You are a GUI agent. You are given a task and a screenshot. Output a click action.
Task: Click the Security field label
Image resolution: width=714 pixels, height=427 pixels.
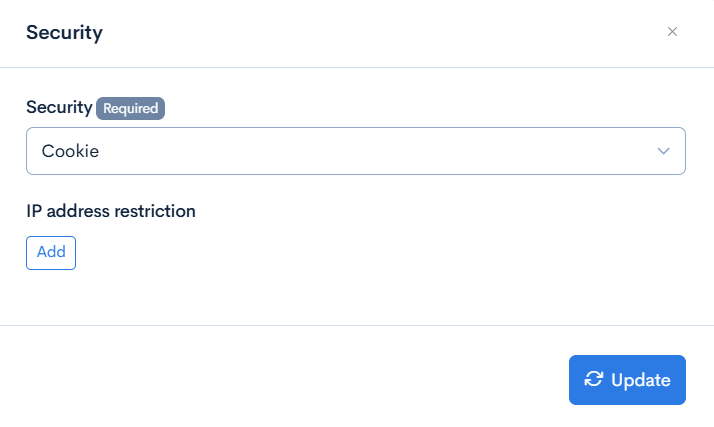pos(59,108)
